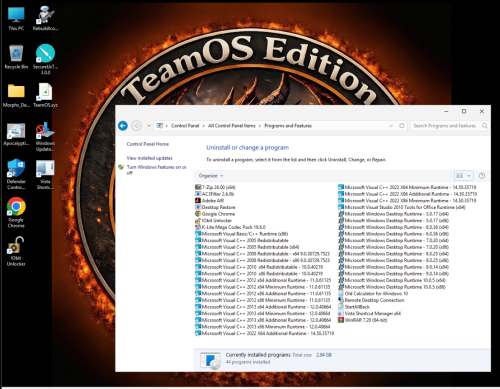Click Control Panel in the breadcrumb
Screen dimensions: 500x389
pyautogui.click(x=185, y=126)
